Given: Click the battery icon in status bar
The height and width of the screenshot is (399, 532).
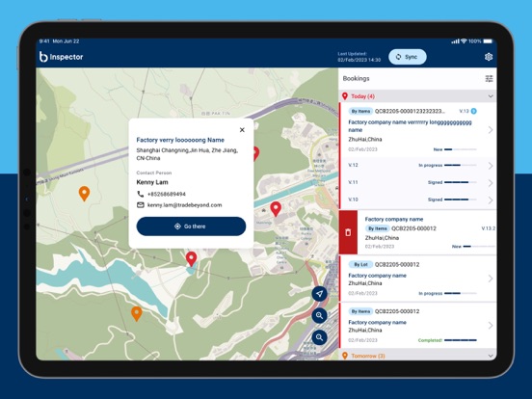Looking at the screenshot, I should 488,41.
